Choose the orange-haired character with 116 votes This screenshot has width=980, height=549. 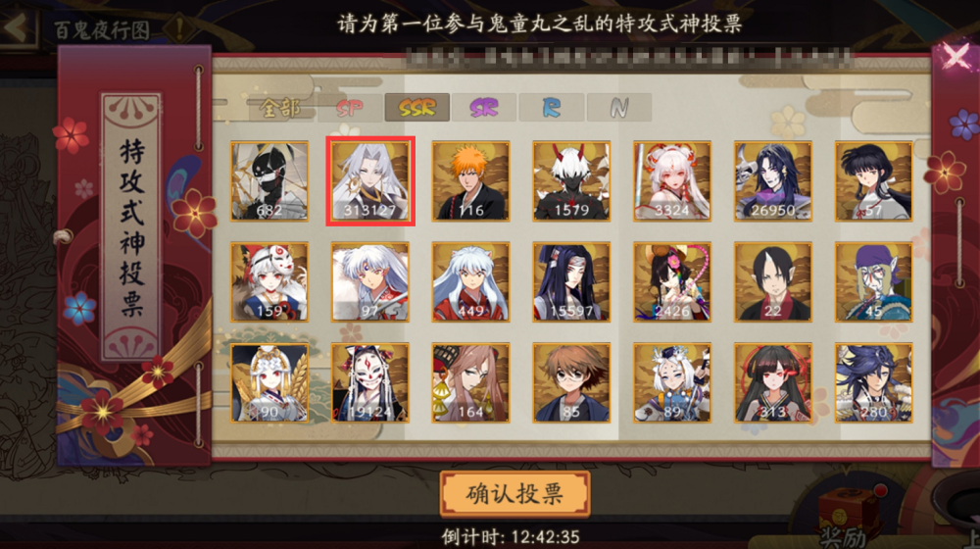coord(470,181)
